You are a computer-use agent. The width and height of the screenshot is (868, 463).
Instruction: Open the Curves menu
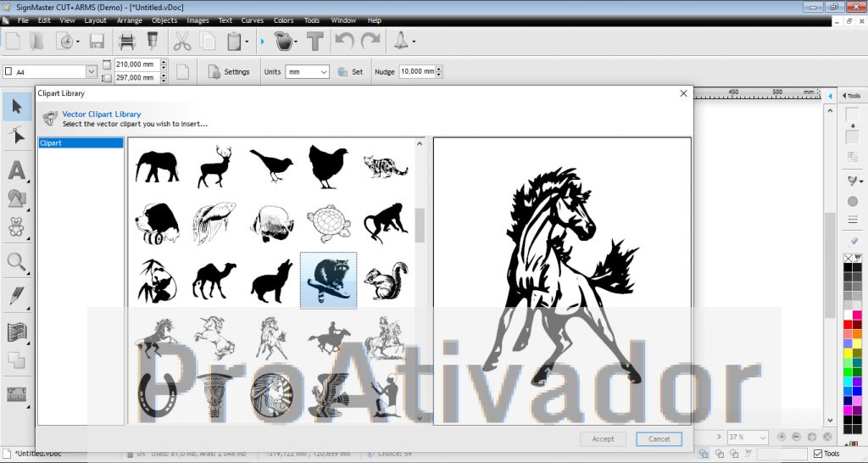253,20
